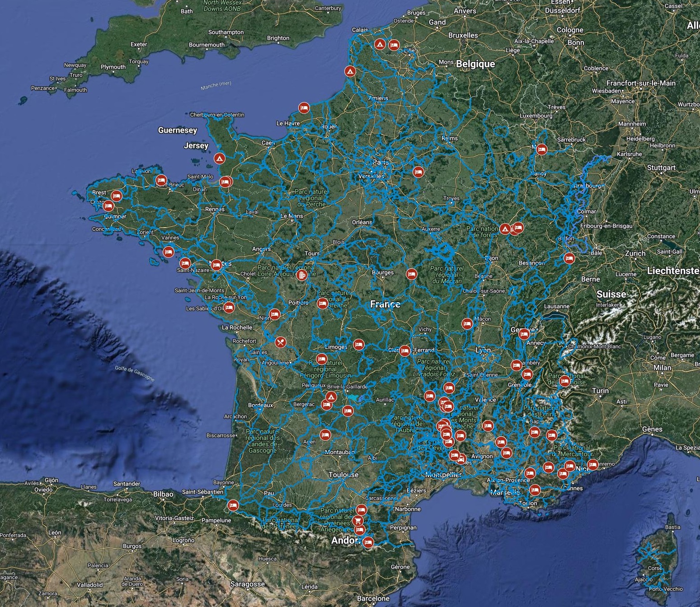
Task: Select the Turin city label
Action: click(x=600, y=391)
